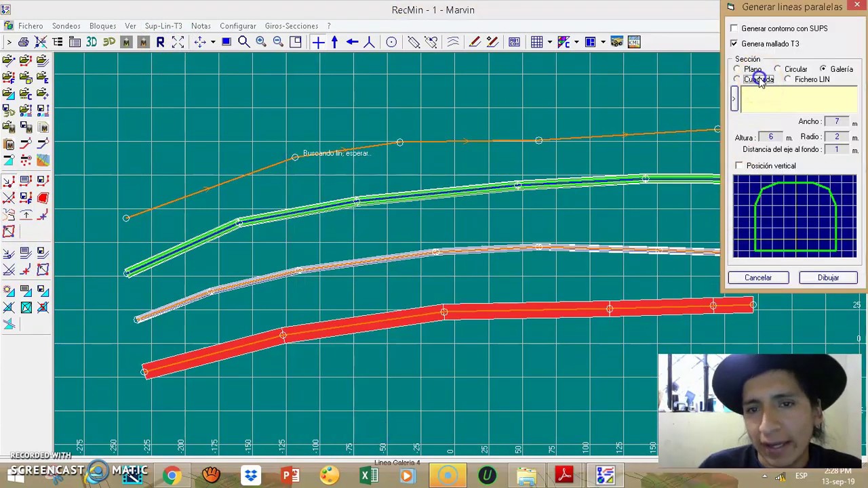Click the Radio input field
The image size is (868, 488).
(837, 137)
